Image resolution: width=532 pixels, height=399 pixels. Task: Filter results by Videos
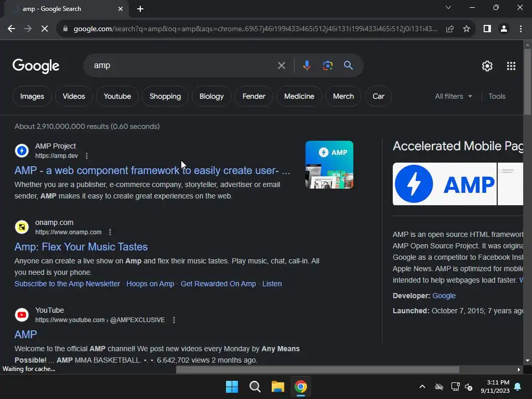click(x=74, y=96)
